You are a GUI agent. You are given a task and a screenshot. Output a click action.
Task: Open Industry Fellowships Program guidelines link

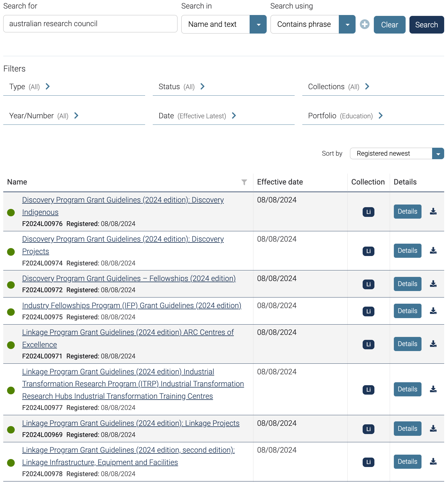[x=132, y=305]
